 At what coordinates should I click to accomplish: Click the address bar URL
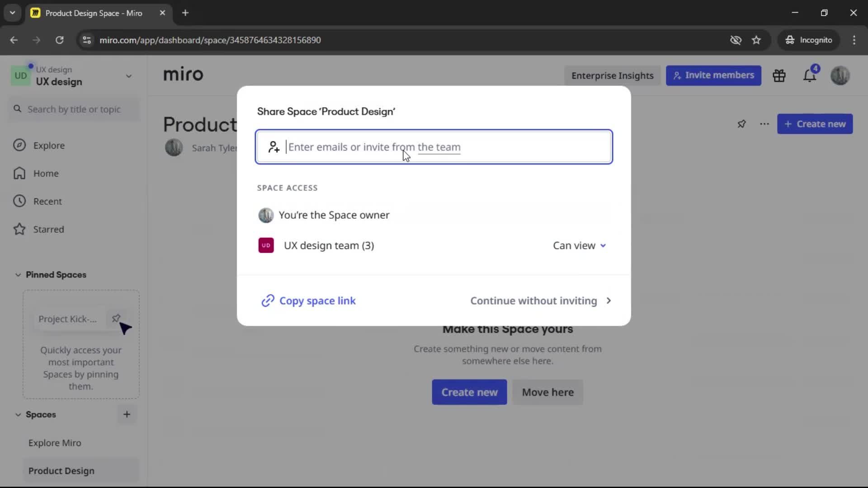point(210,40)
